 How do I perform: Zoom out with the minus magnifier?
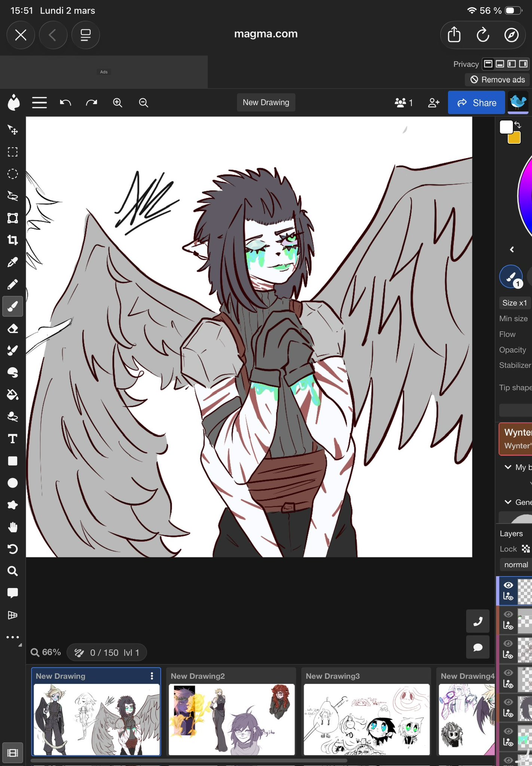click(x=144, y=102)
